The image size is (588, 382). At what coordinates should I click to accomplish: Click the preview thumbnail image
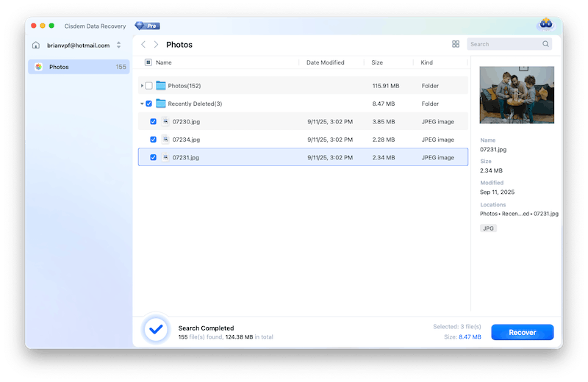[517, 95]
